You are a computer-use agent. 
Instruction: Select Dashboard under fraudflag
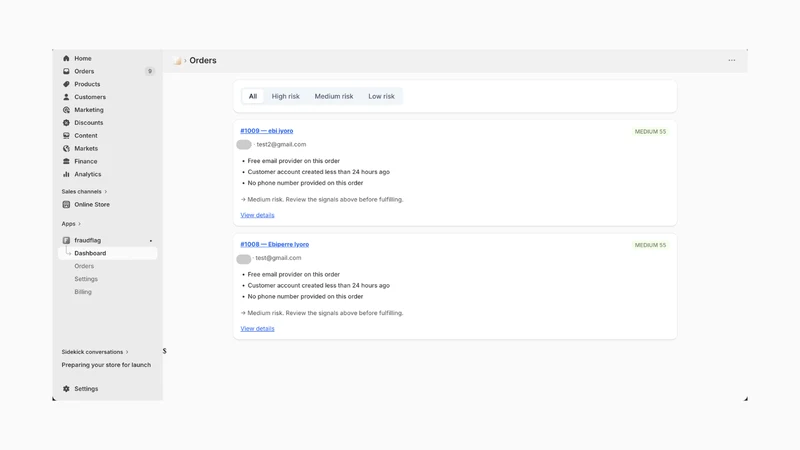[x=108, y=253]
